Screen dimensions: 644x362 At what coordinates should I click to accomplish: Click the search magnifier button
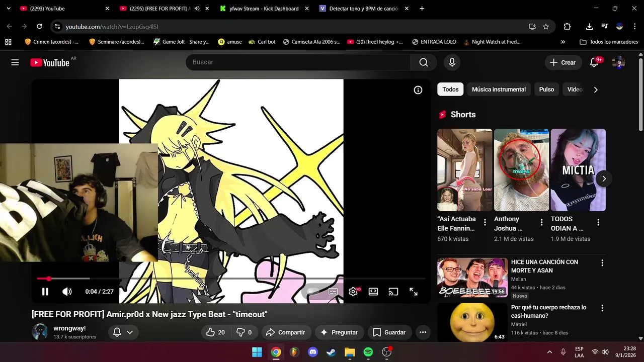pyautogui.click(x=424, y=62)
